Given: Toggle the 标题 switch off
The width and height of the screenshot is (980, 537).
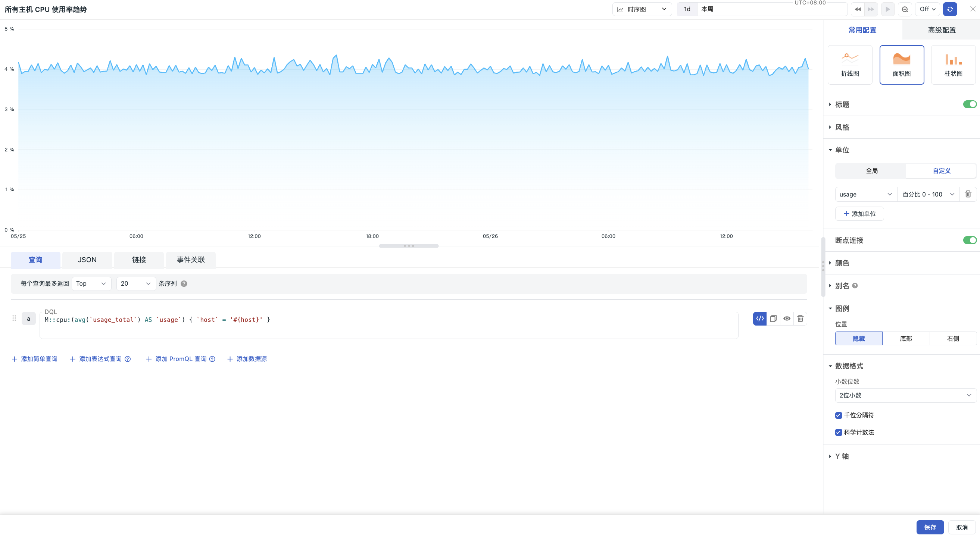Looking at the screenshot, I should pyautogui.click(x=970, y=104).
